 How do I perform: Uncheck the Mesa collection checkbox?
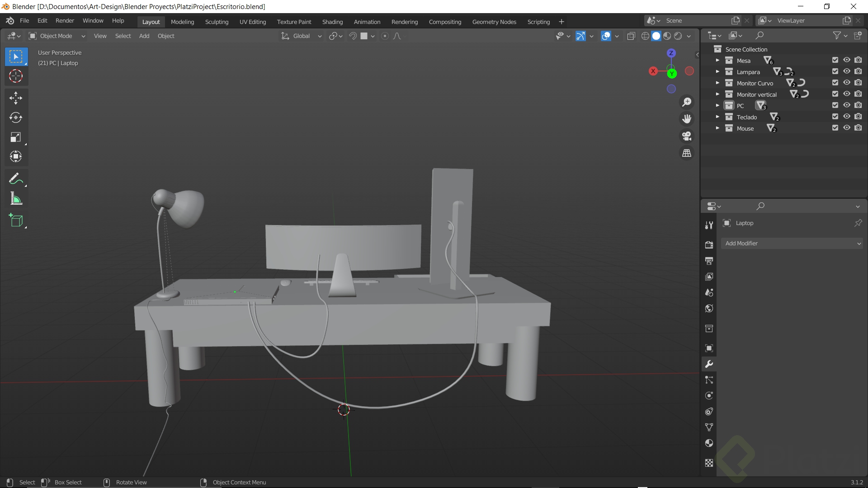tap(835, 60)
